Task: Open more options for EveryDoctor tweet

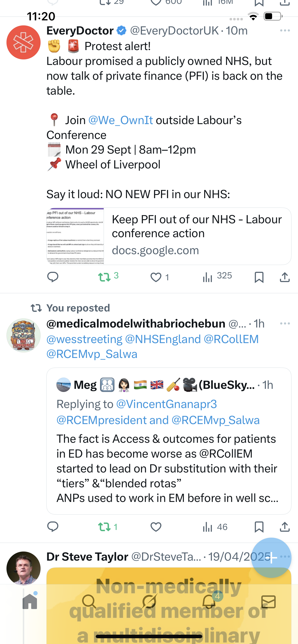Action: coord(285,30)
